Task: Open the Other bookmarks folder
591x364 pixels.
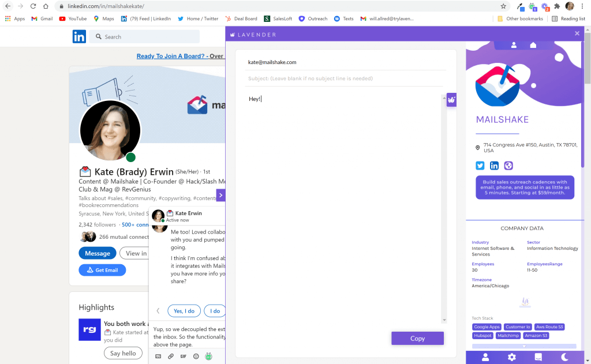Action: coord(520,18)
